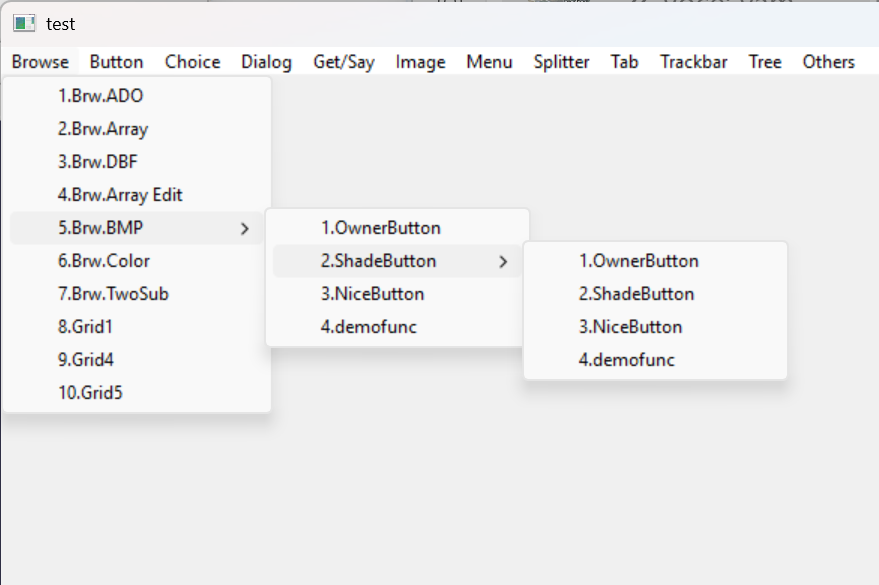Open the Button menu
This screenshot has height=585, width=879.
tap(117, 62)
